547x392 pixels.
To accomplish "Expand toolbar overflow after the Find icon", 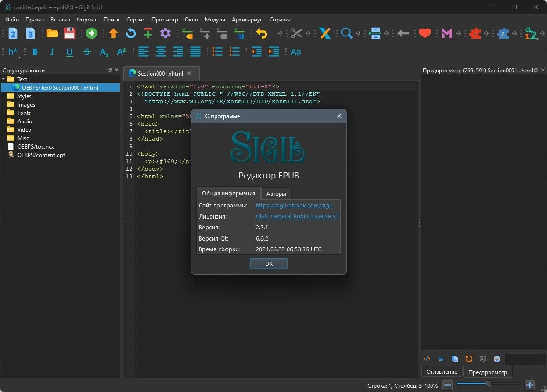I will coord(358,34).
